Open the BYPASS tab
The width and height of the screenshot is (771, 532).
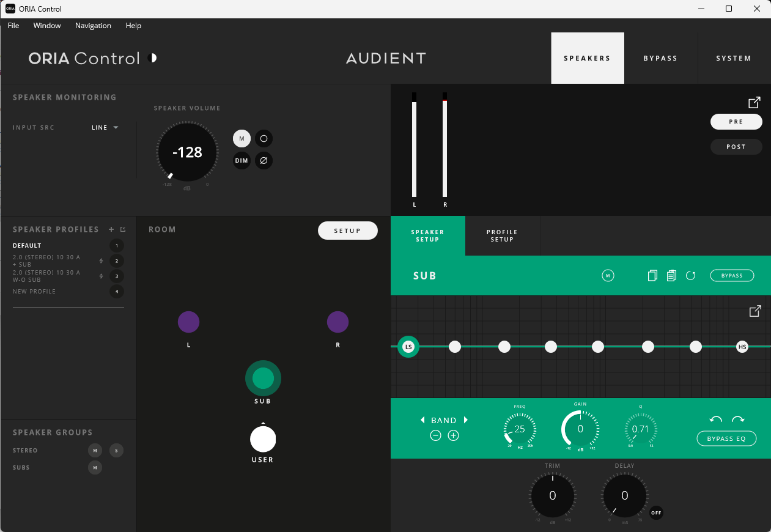pos(660,58)
